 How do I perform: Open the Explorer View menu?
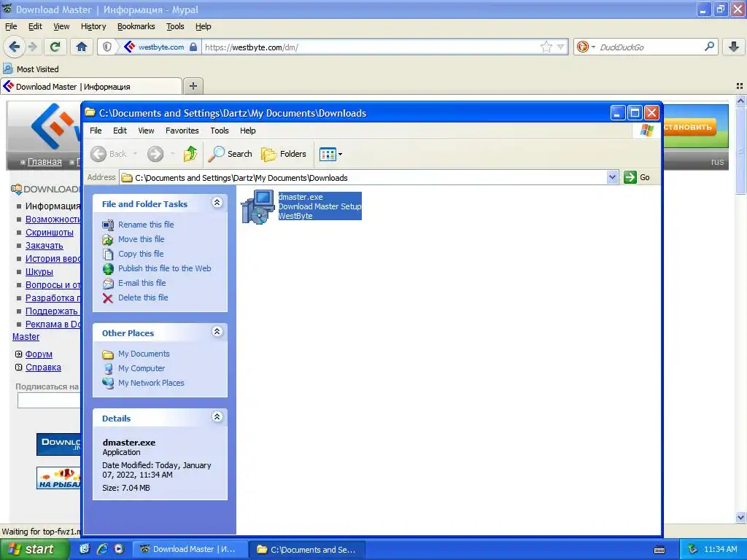pos(146,131)
